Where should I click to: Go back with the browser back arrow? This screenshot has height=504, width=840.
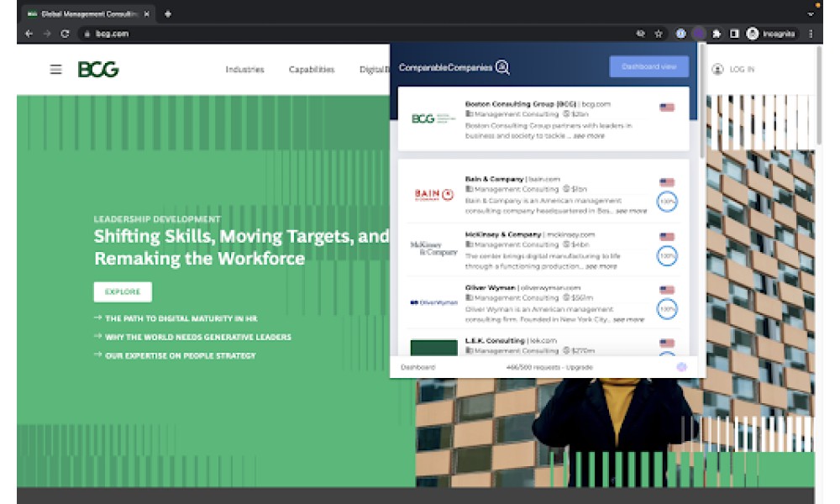(29, 34)
